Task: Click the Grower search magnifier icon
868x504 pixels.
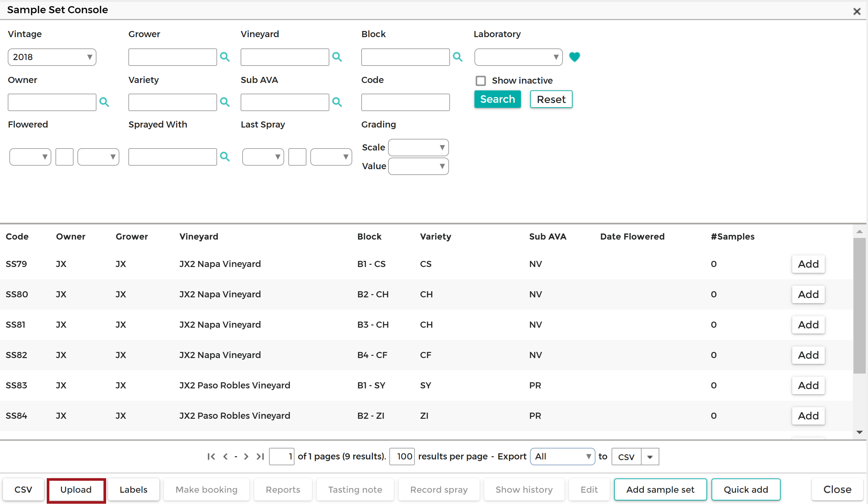Action: pyautogui.click(x=224, y=57)
